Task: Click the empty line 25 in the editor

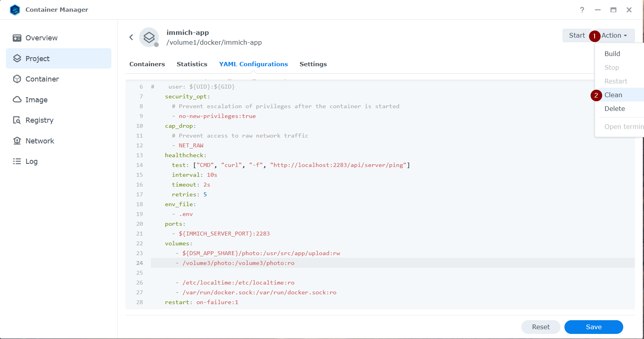Action: tap(393, 273)
